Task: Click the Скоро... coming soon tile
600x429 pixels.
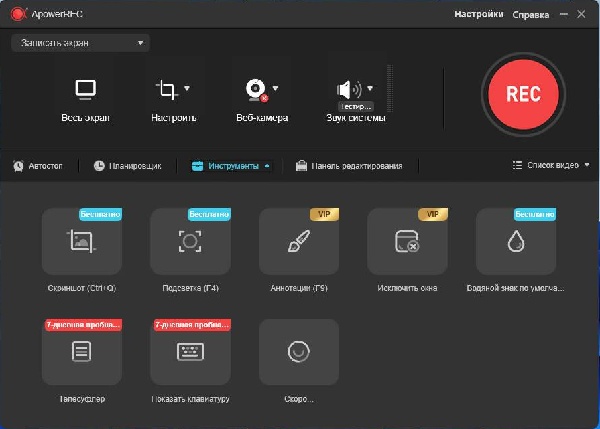Action: (x=299, y=352)
